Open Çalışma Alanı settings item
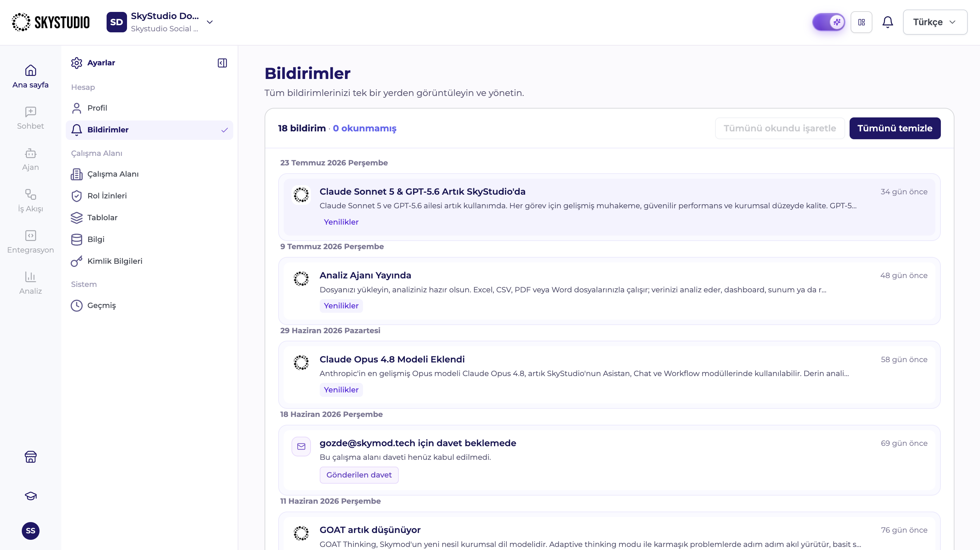 click(149, 174)
